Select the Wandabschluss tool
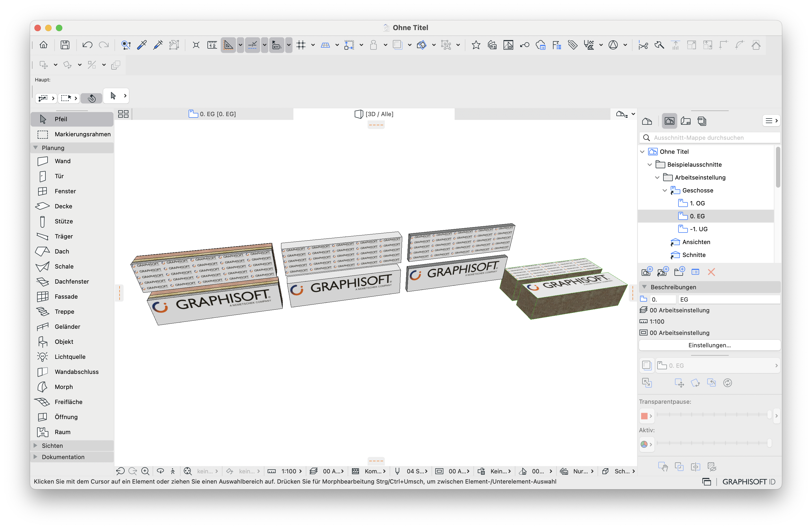Screen dimensions: 812x529 72,372
